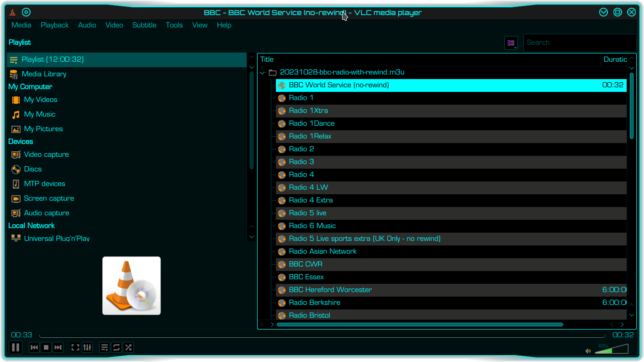Toggle the playlist view button
This screenshot has width=644, height=362.
105,348
